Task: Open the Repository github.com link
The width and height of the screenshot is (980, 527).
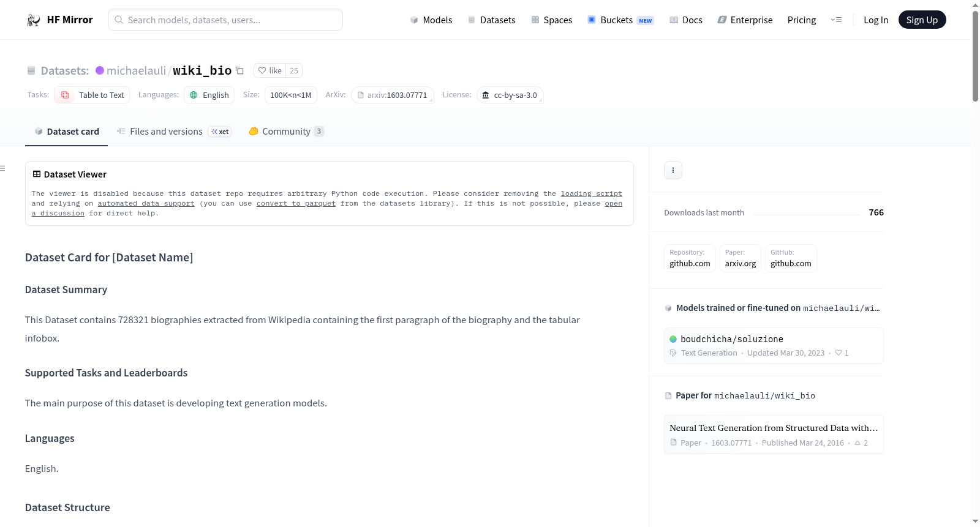Action: 690,258
